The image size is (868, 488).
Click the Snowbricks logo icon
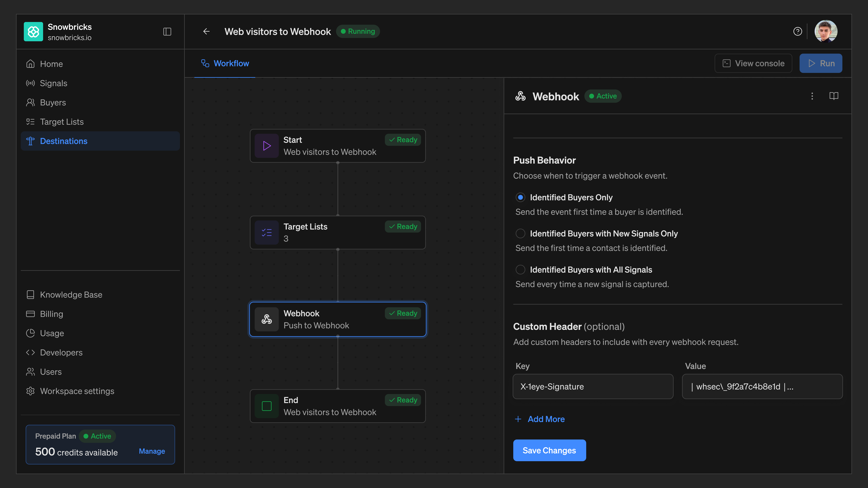tap(33, 32)
